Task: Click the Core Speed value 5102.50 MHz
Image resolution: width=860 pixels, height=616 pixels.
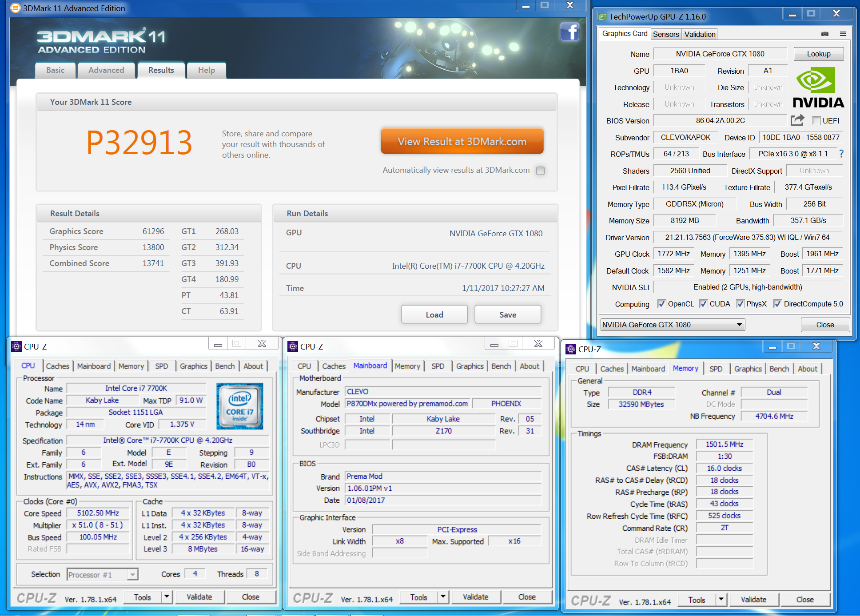Action: tap(98, 513)
